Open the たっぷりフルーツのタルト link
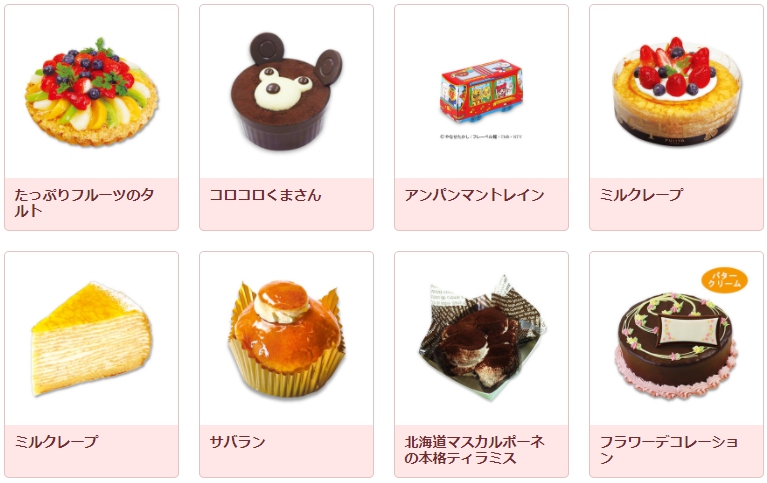 click(84, 203)
